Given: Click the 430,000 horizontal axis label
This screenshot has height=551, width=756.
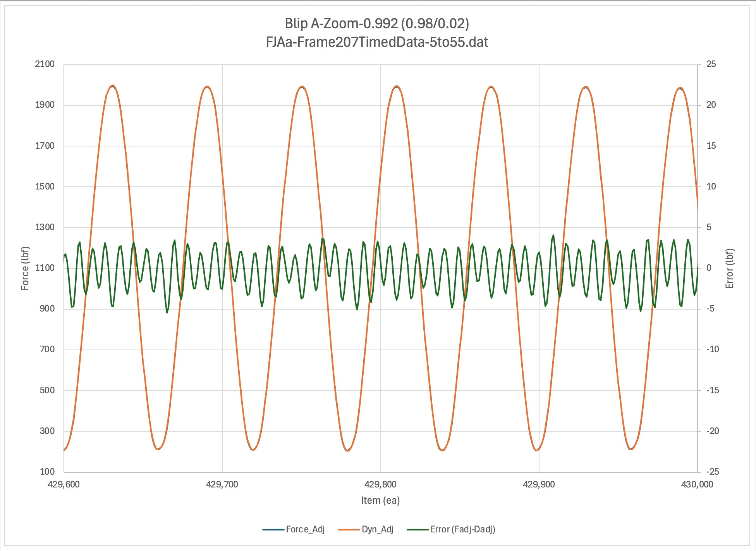Looking at the screenshot, I should (697, 484).
